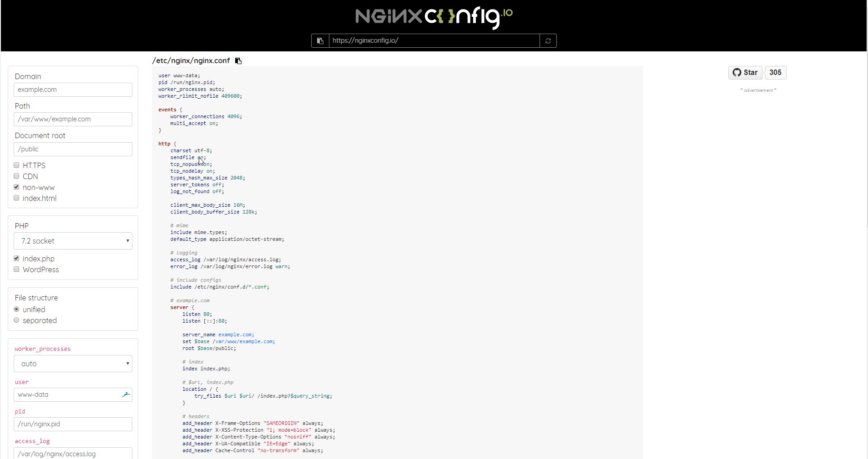Click the refresh icon next to URL field
Viewport: 868px width, 459px height.
pos(548,41)
